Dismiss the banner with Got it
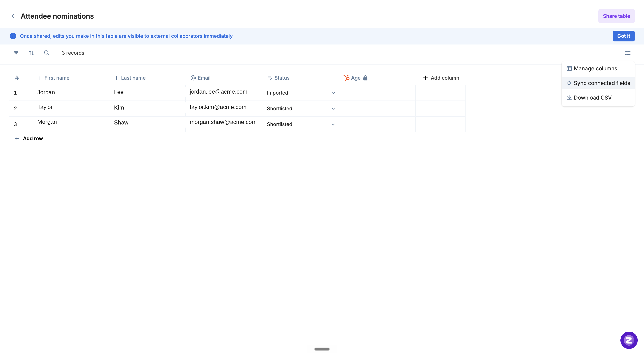The image size is (644, 356). click(x=623, y=36)
